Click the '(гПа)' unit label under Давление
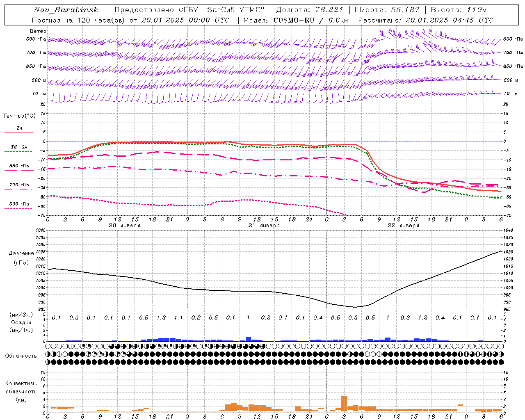The image size is (525, 420). (21, 263)
